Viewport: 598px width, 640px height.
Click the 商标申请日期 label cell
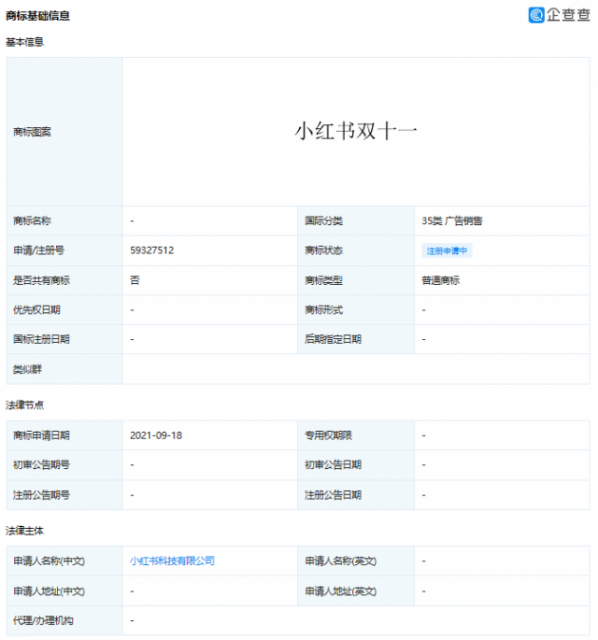[x=64, y=436]
